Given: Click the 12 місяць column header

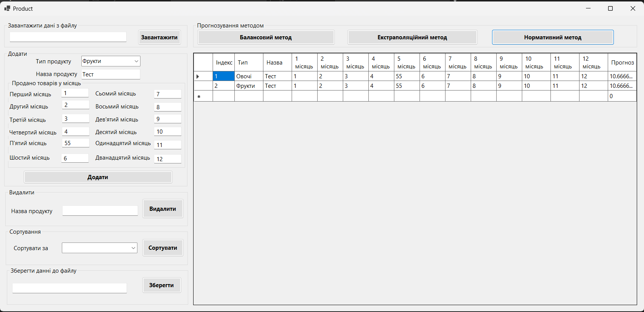Looking at the screenshot, I should pos(594,63).
